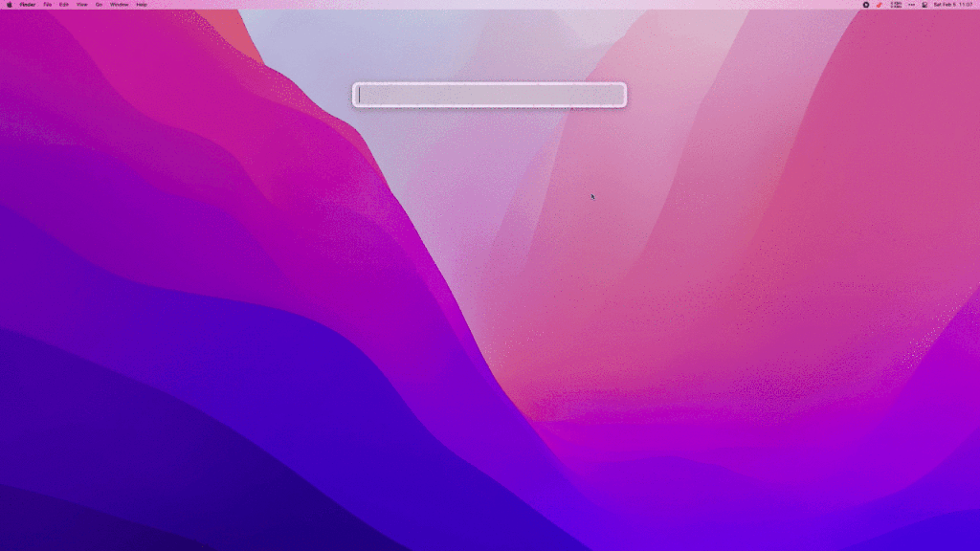
Task: Open the network speed monitor in menu bar
Action: tap(896, 5)
